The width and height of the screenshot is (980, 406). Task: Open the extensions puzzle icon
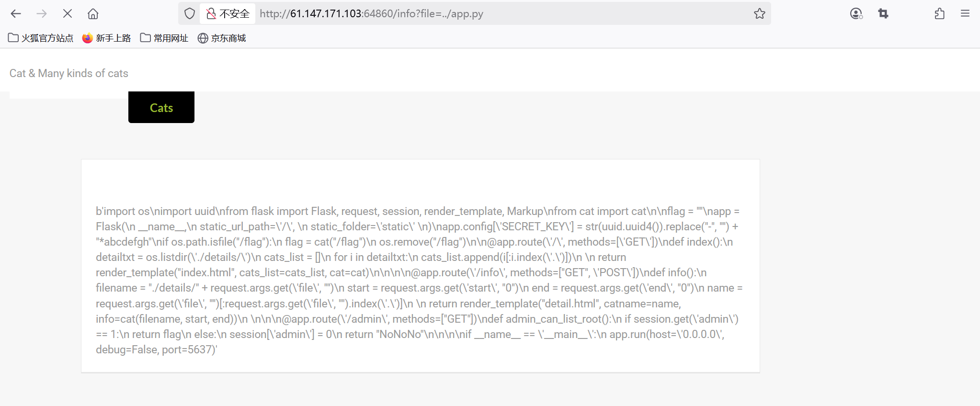[940, 14]
